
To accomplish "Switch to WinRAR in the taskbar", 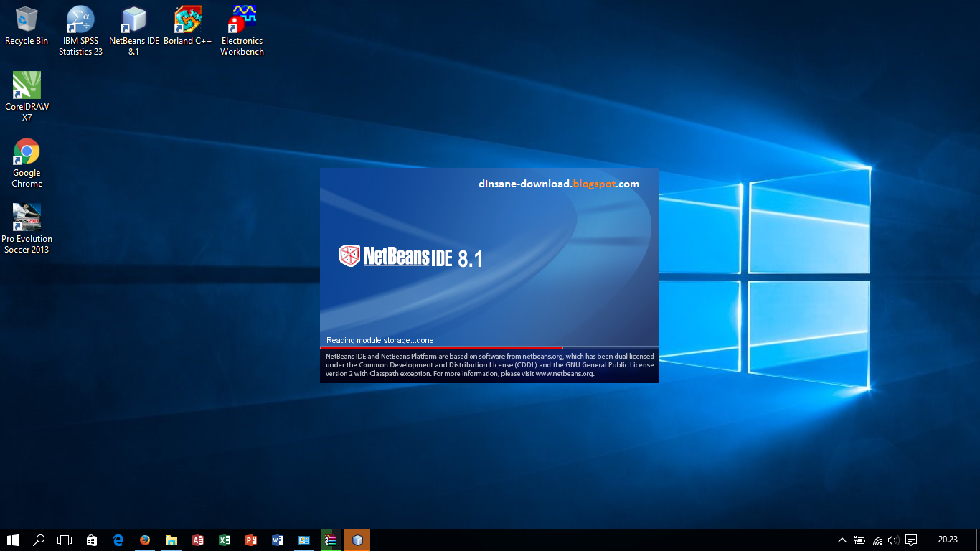I will point(331,540).
